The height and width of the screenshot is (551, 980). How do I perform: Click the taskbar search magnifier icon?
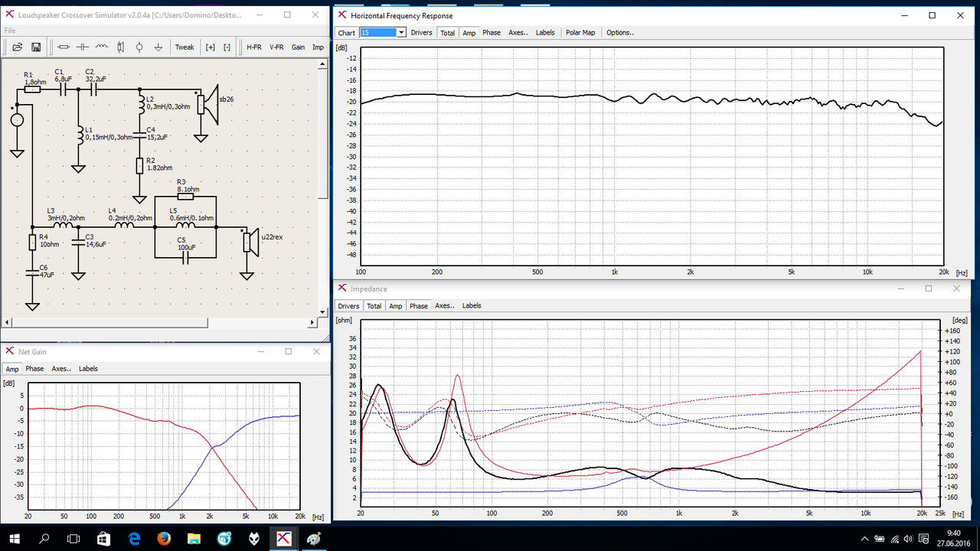[45, 538]
